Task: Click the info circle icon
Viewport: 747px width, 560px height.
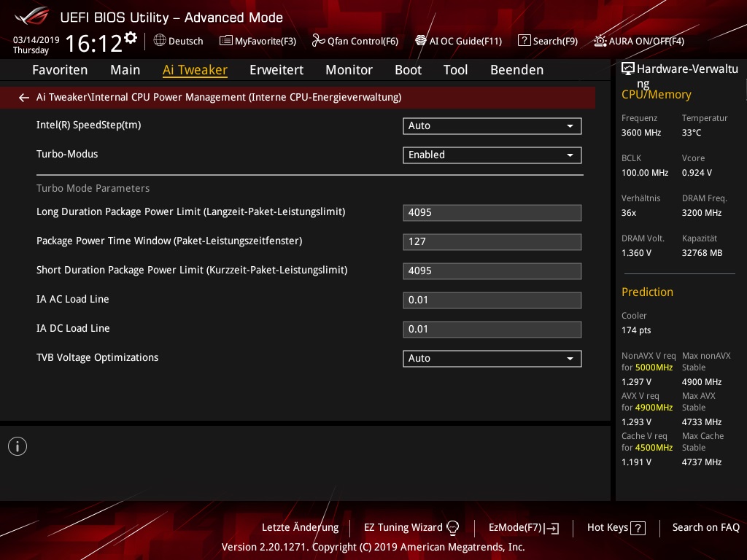Action: click(x=18, y=446)
